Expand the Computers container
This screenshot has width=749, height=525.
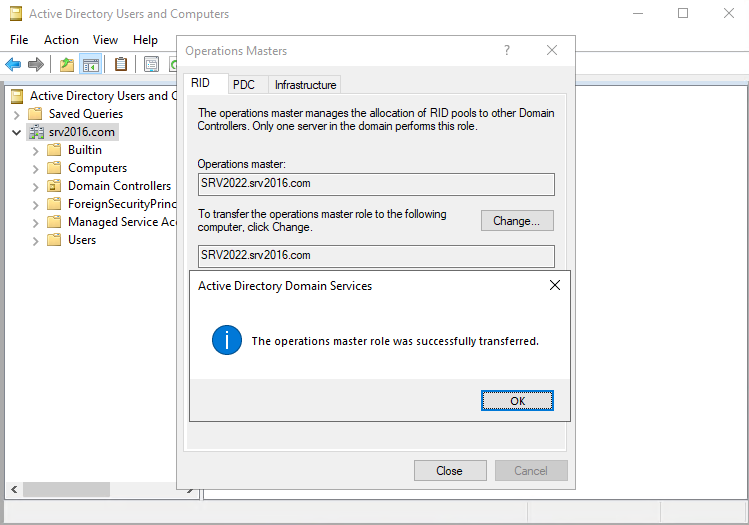[35, 169]
